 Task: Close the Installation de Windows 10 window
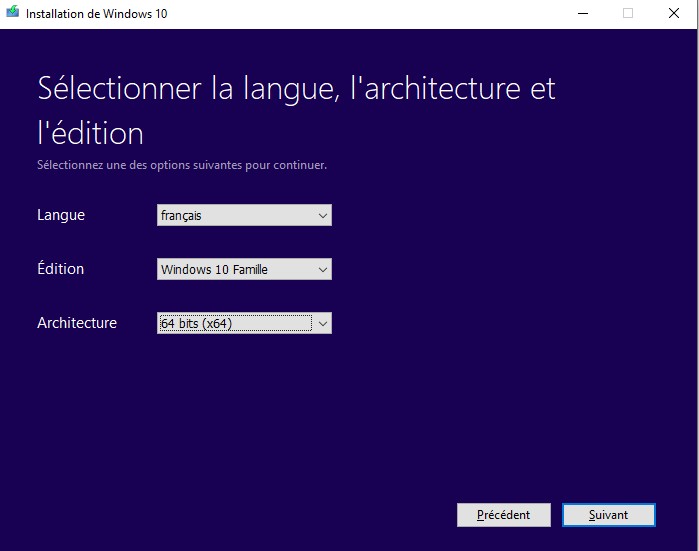coord(674,13)
